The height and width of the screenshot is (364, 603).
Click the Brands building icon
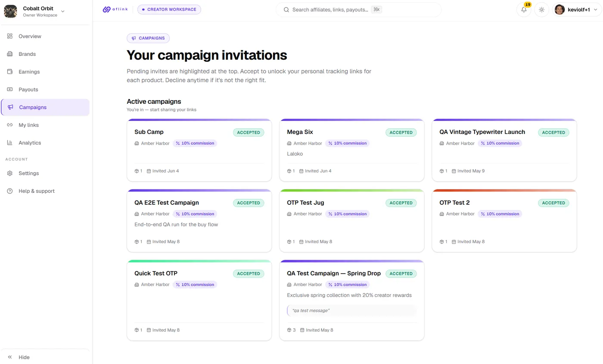pos(10,54)
